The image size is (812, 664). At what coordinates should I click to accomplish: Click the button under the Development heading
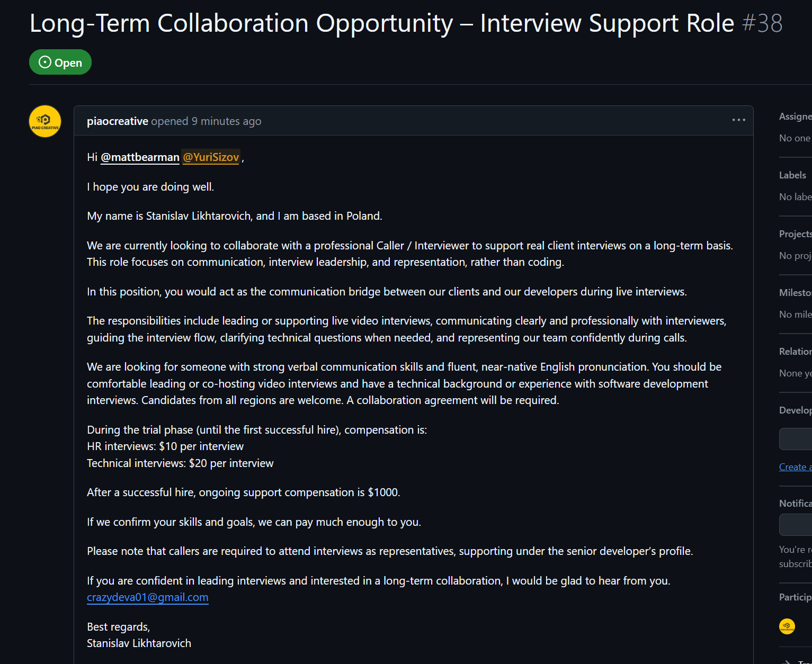(x=796, y=439)
